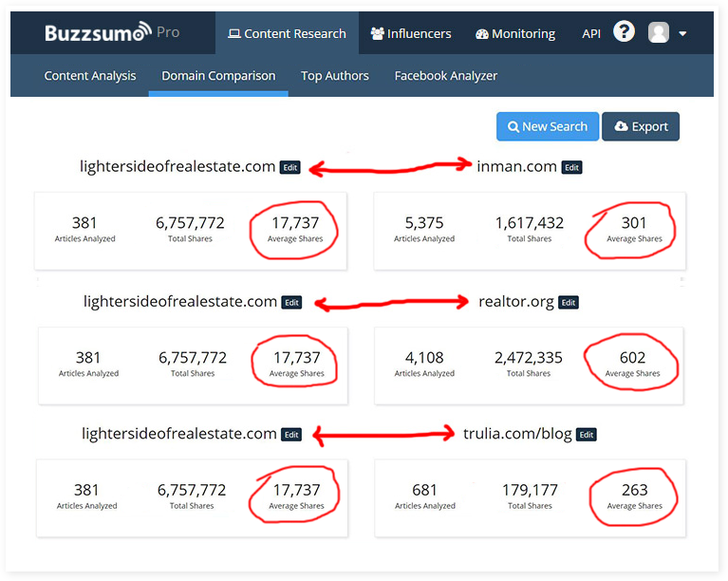Edit lightersideofrealestate.com in realtor.org comparison
Image resolution: width=728 pixels, height=581 pixels.
coord(291,302)
